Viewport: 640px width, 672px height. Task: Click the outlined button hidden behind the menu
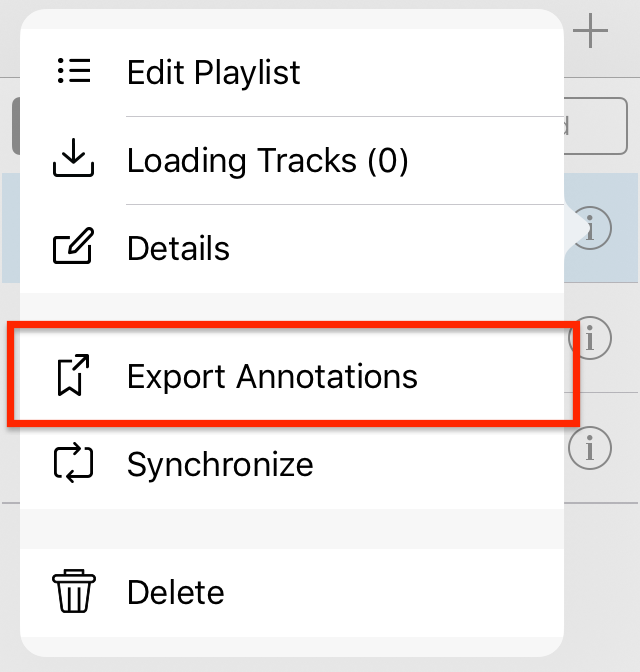(x=596, y=126)
